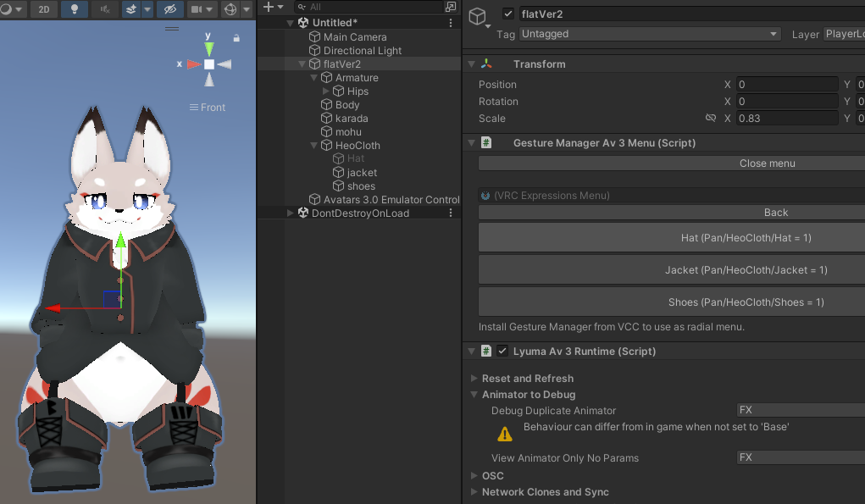Collapse the Transform component
The width and height of the screenshot is (865, 504).
tap(472, 64)
